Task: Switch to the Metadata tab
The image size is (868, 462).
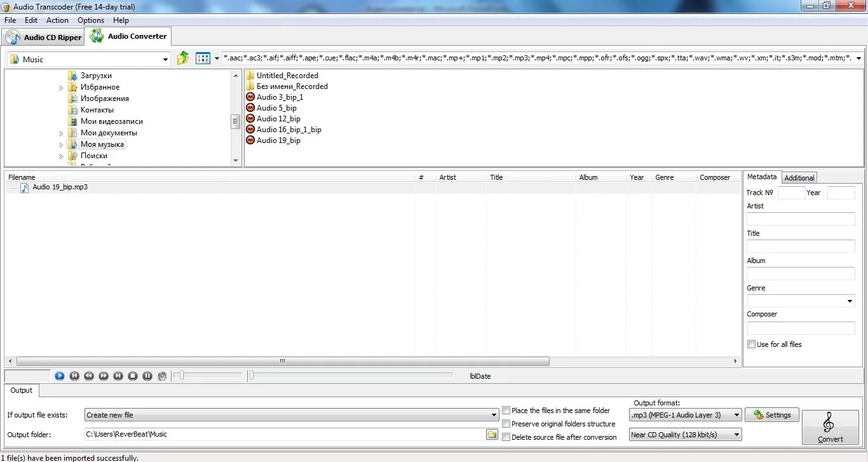Action: [762, 177]
